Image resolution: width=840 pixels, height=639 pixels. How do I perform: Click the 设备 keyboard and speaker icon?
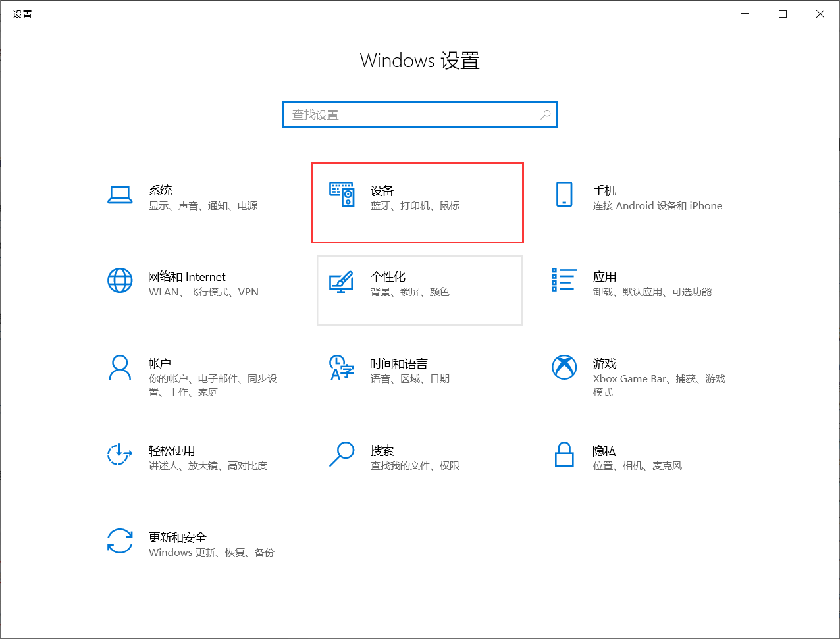click(x=342, y=194)
